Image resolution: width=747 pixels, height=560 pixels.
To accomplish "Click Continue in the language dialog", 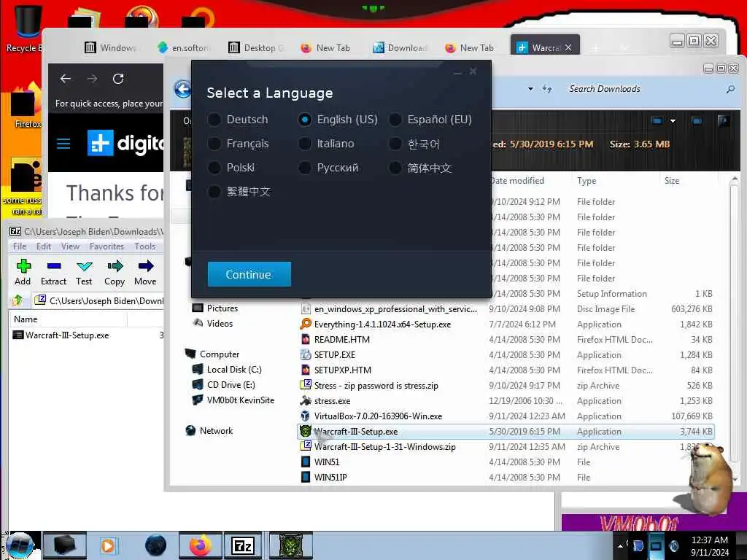I will click(x=249, y=274).
